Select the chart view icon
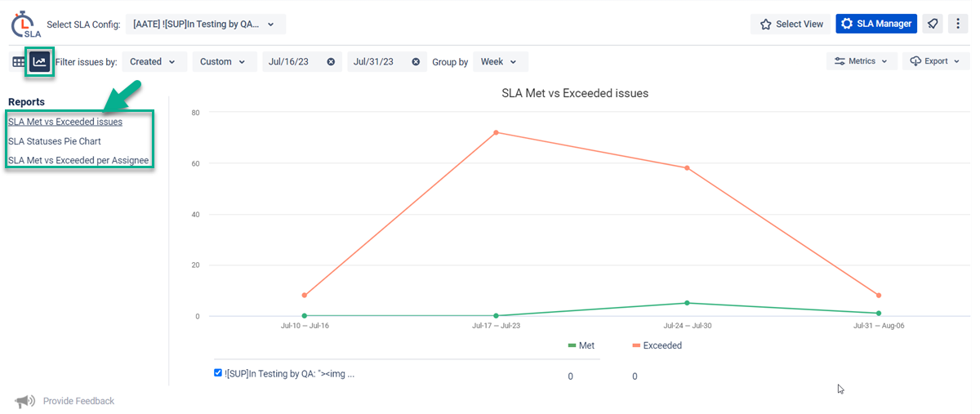Screen dimensions: 980x414 coord(39,62)
